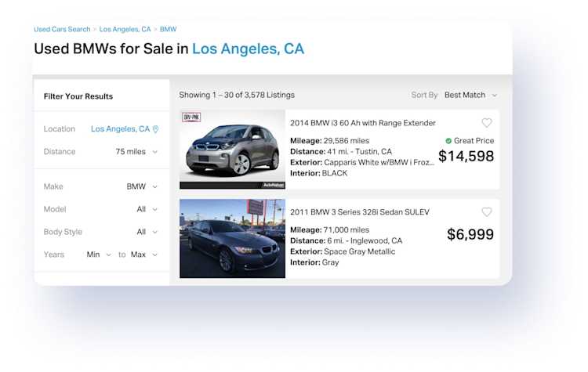Click 'Filter Your Results' heading
Image resolution: width=588 pixels, height=372 pixels.
(78, 96)
